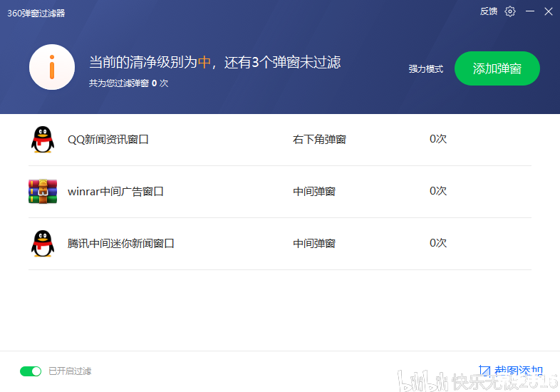The image size is (560, 392).
Task: Open settings via the gear icon
Action: 510,11
